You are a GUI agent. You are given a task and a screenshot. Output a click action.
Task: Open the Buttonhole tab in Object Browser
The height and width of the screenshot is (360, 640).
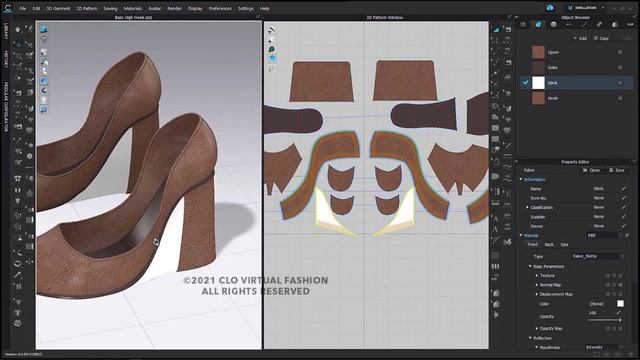pos(569,24)
